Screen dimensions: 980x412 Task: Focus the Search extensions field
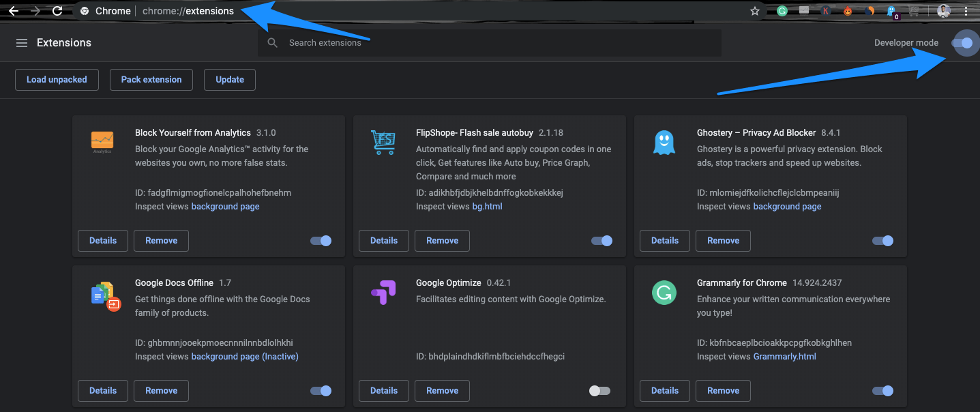(x=490, y=43)
